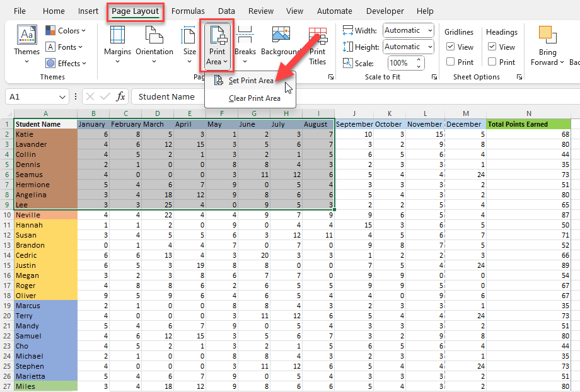The height and width of the screenshot is (392, 580).
Task: Open theme Effects dropdown
Action: click(x=66, y=63)
